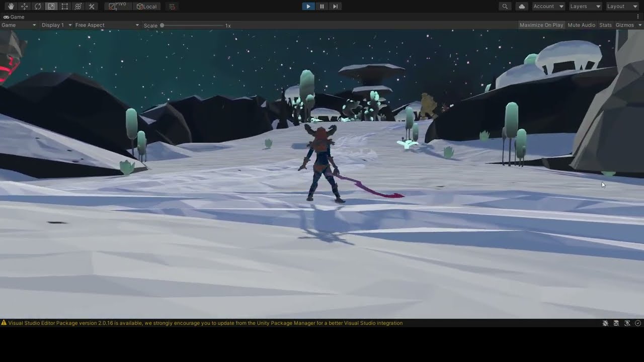Select the Rect transform tool
Viewport: 644px width, 362px height.
tap(64, 7)
